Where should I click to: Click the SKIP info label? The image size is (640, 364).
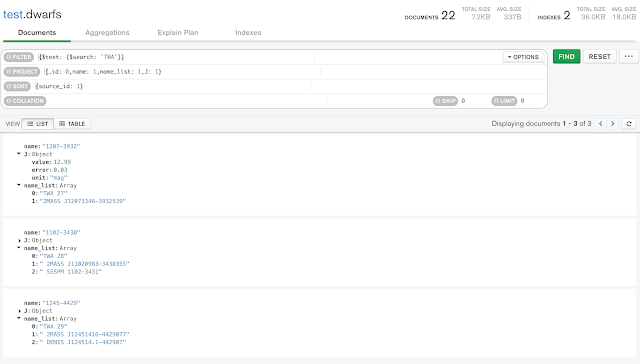(x=445, y=101)
